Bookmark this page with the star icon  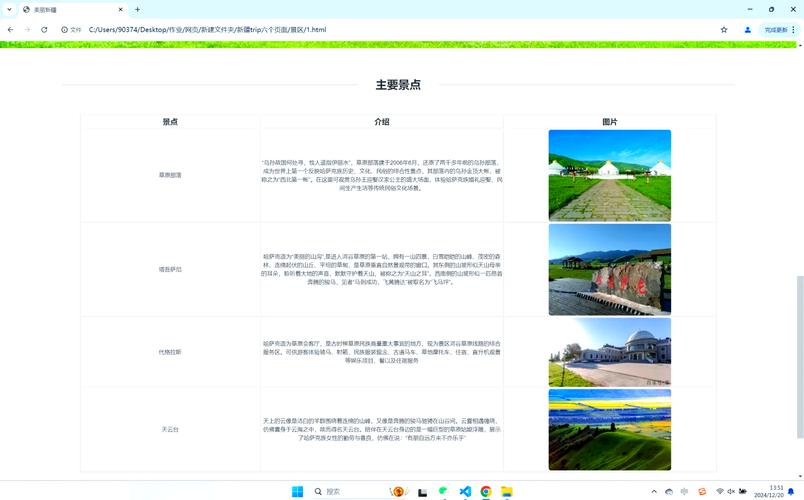[724, 30]
